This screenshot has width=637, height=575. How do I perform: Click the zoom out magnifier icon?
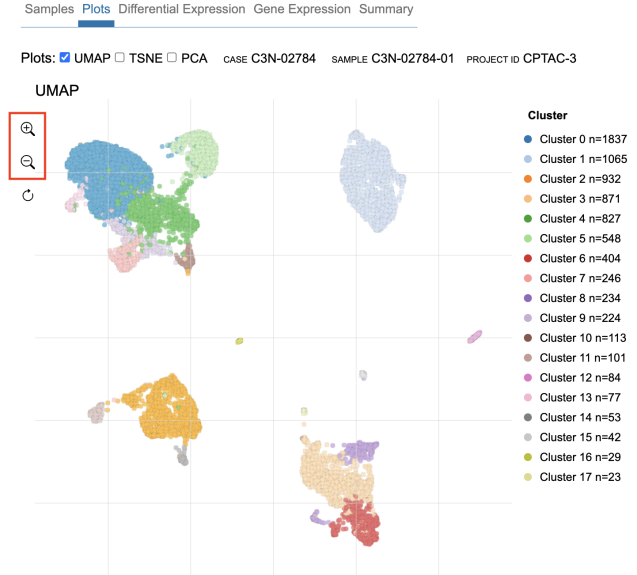click(x=27, y=162)
